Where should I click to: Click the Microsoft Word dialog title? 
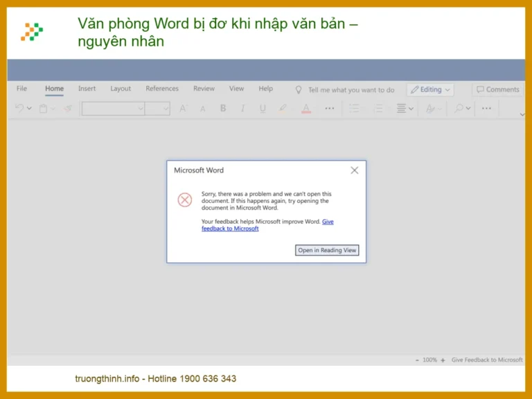click(199, 170)
